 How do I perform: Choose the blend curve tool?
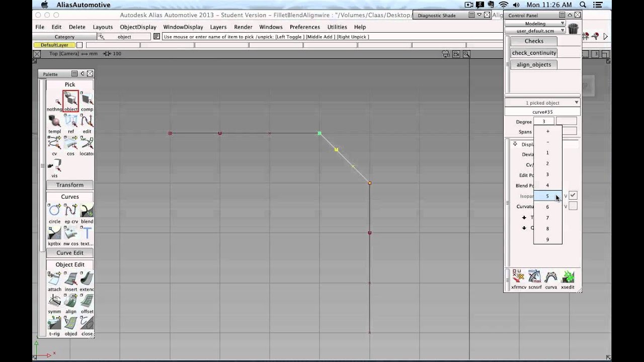pos(87,213)
